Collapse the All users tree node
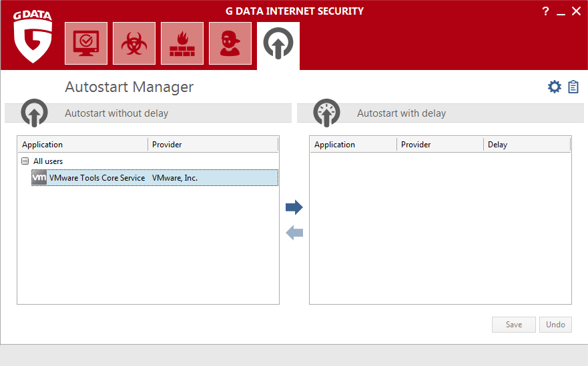Image resolution: width=588 pixels, height=366 pixels. (25, 161)
